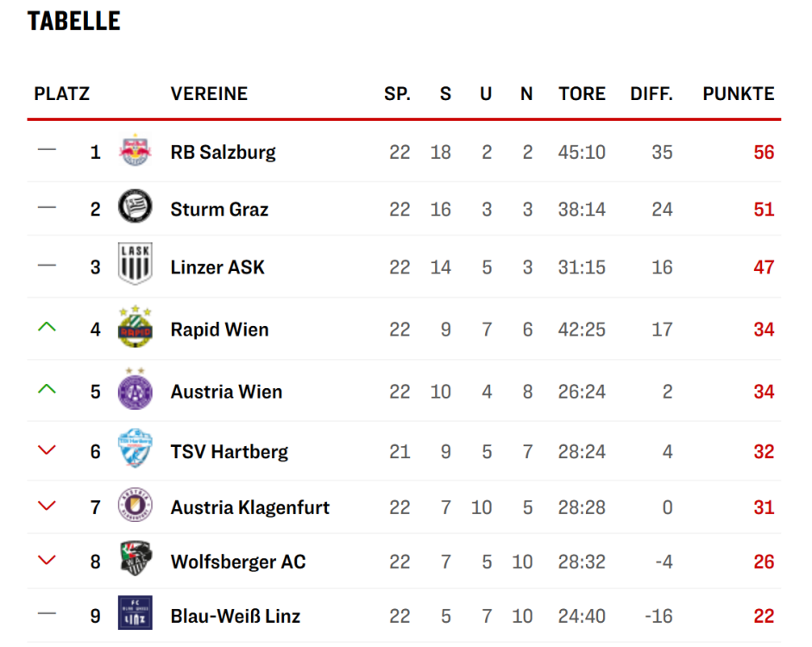The image size is (812, 647).
Task: Click the Wolfsberger AC wolf logo
Action: (x=135, y=561)
